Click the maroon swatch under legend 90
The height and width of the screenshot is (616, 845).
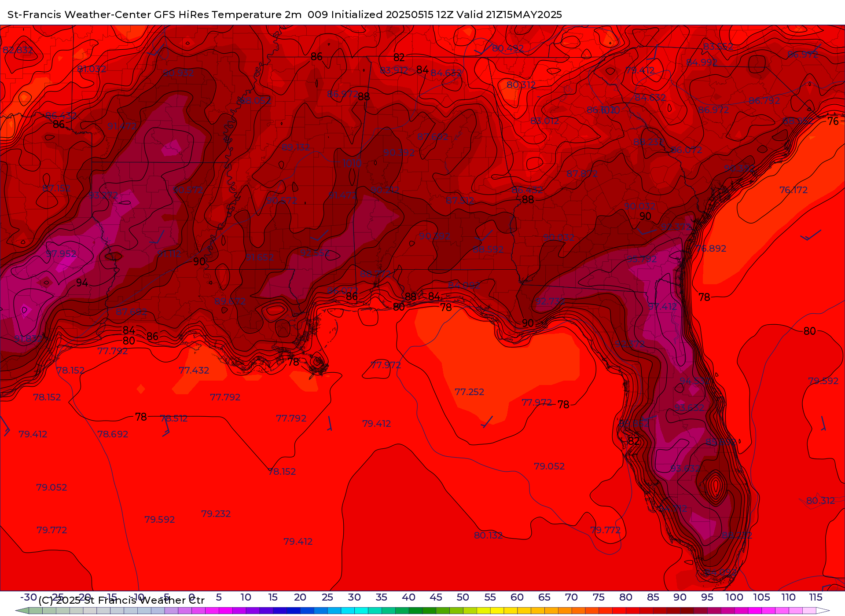click(687, 611)
